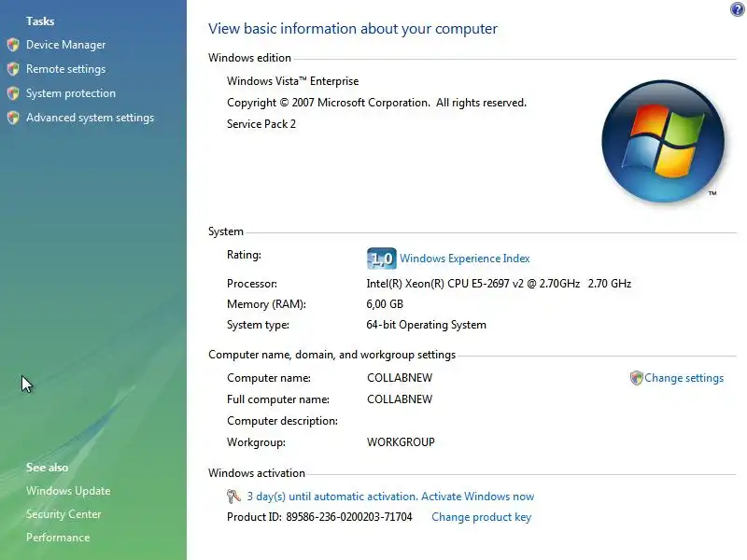Image resolution: width=747 pixels, height=560 pixels.
Task: Click the Service Pack 2 text
Action: pyautogui.click(x=261, y=124)
